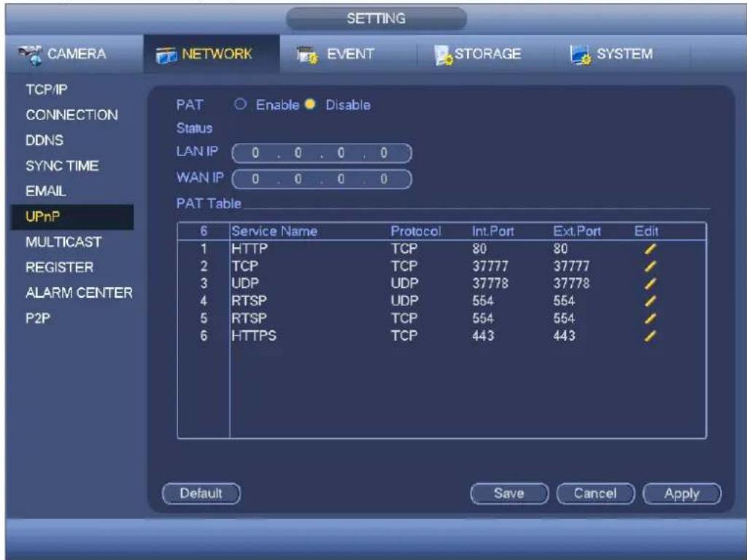Edit the RTSP TCP 554 entry
Image resolution: width=747 pixels, height=560 pixels.
pyautogui.click(x=650, y=319)
